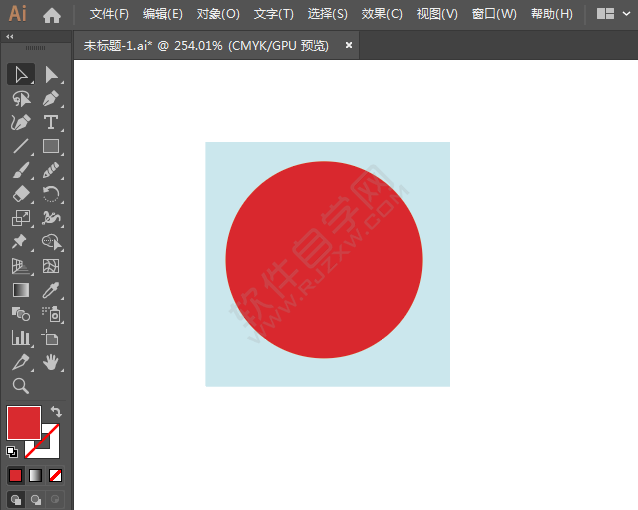Open the workspace layout switcher dropdown

[x=612, y=14]
